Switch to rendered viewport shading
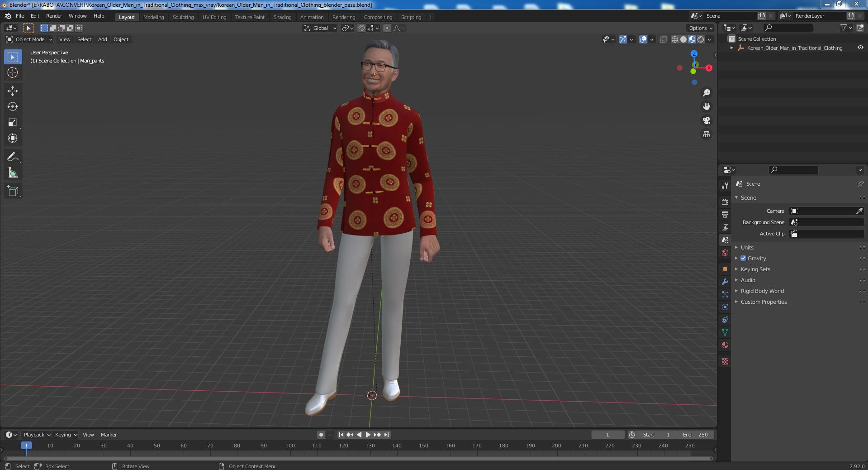 click(701, 39)
